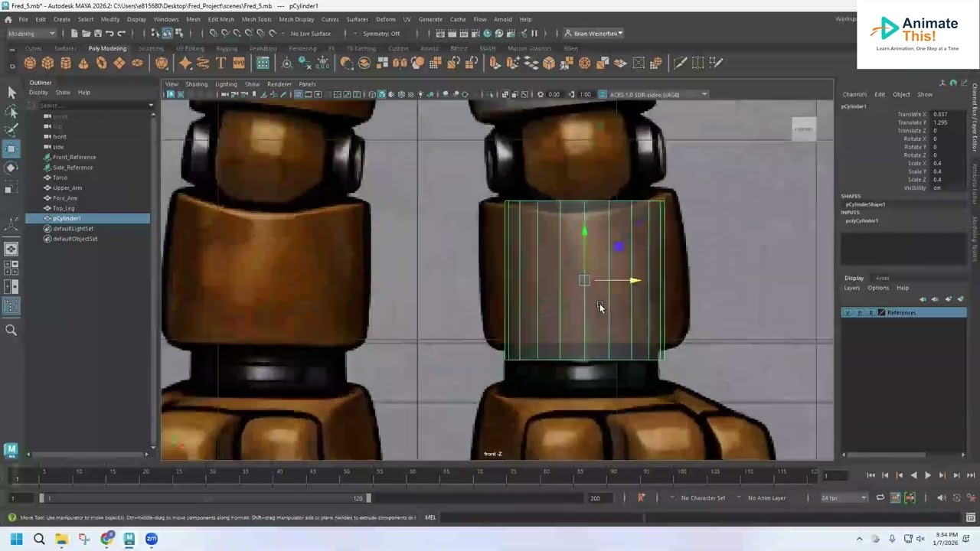Open the Brian Westerfield account dropdown

(x=594, y=34)
